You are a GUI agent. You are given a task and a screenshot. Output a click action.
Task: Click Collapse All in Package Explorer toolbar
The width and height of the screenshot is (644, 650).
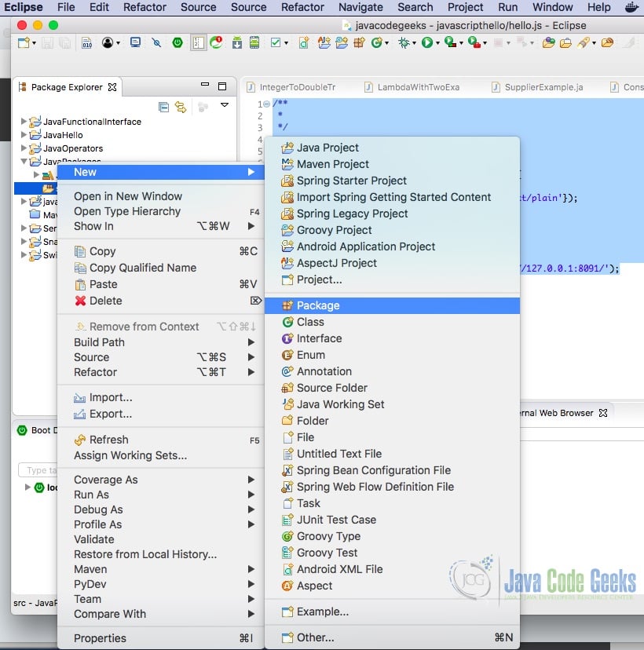click(163, 108)
